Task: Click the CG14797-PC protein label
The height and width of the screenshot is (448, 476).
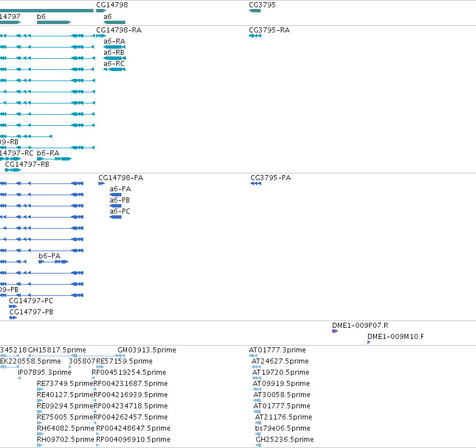Action: pos(31,301)
